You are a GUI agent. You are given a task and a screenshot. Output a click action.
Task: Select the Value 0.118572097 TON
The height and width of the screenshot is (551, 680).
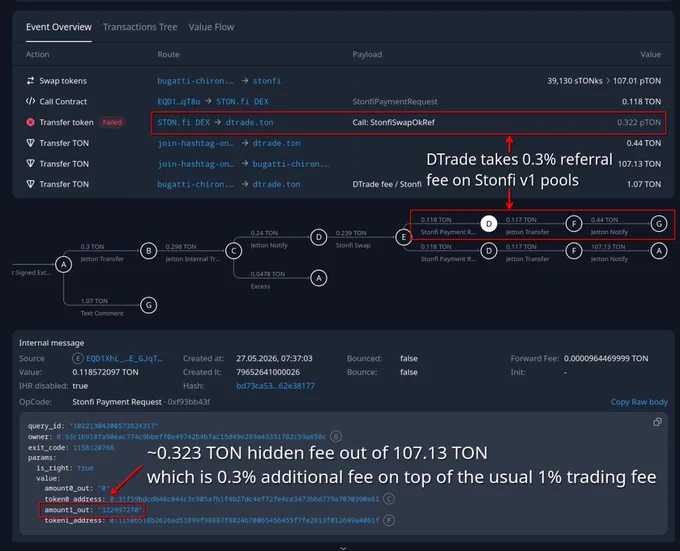coord(105,372)
